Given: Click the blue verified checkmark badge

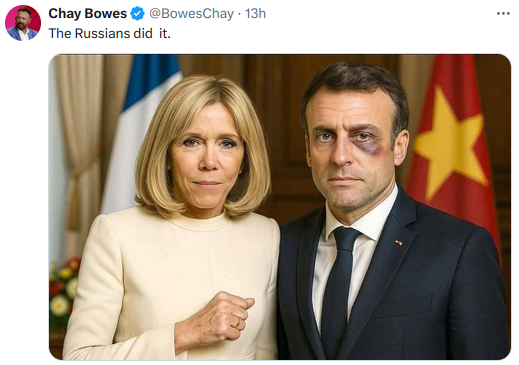Looking at the screenshot, I should 138,14.
